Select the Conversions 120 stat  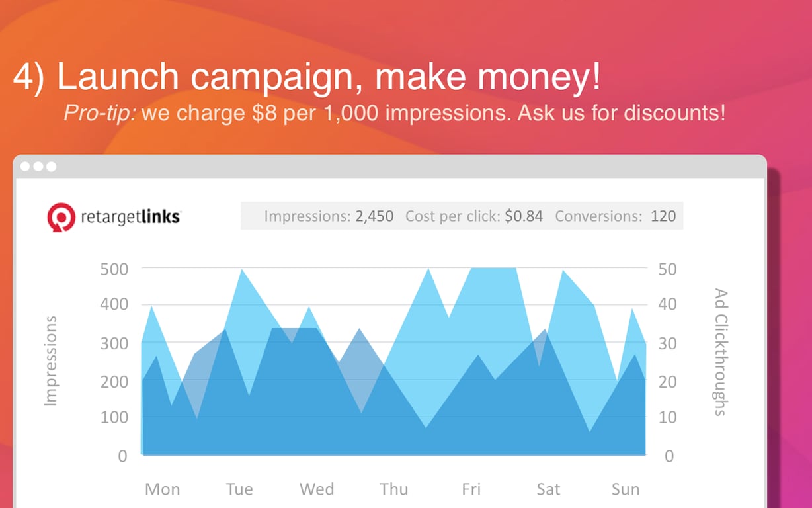[x=616, y=216]
